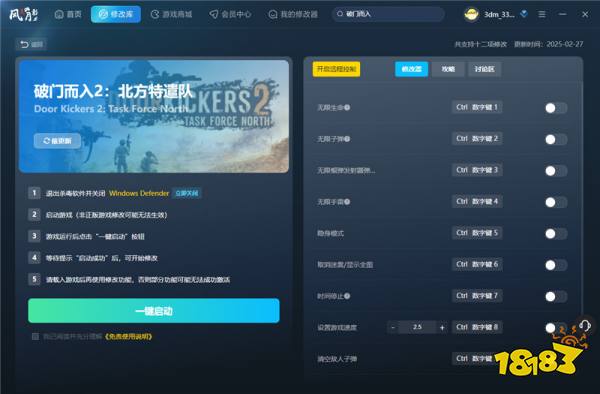Click the Ctrl 数字键 8 hotkey box
600x394 pixels.
477,327
